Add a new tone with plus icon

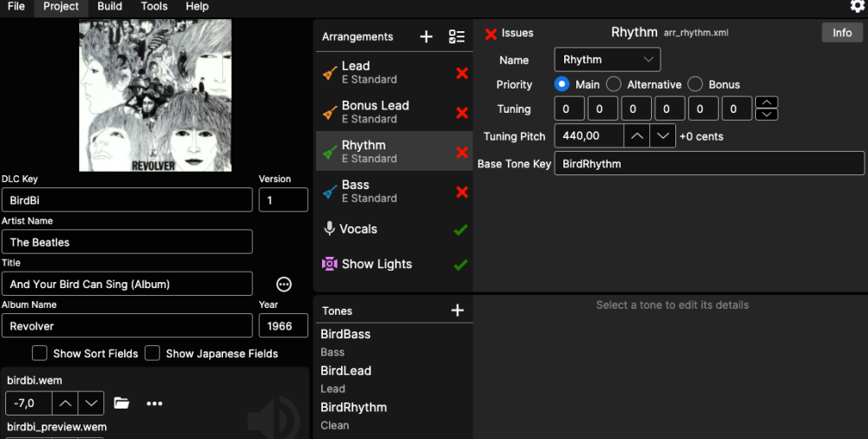(457, 311)
